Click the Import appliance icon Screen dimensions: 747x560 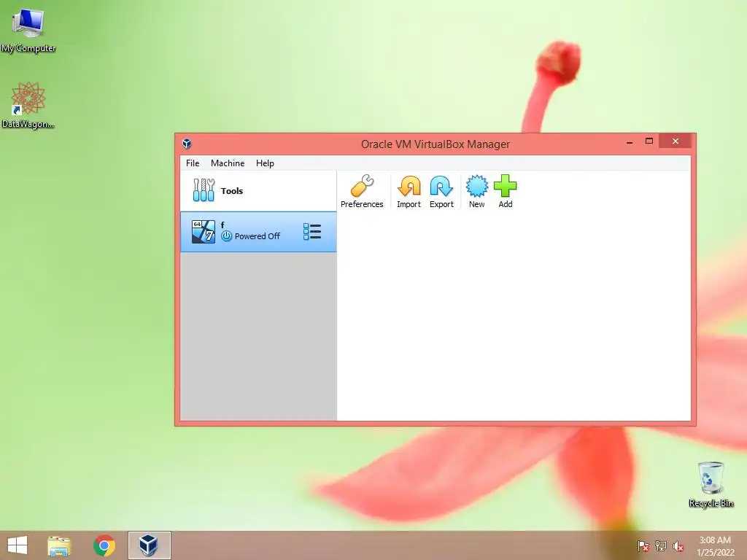pyautogui.click(x=409, y=192)
